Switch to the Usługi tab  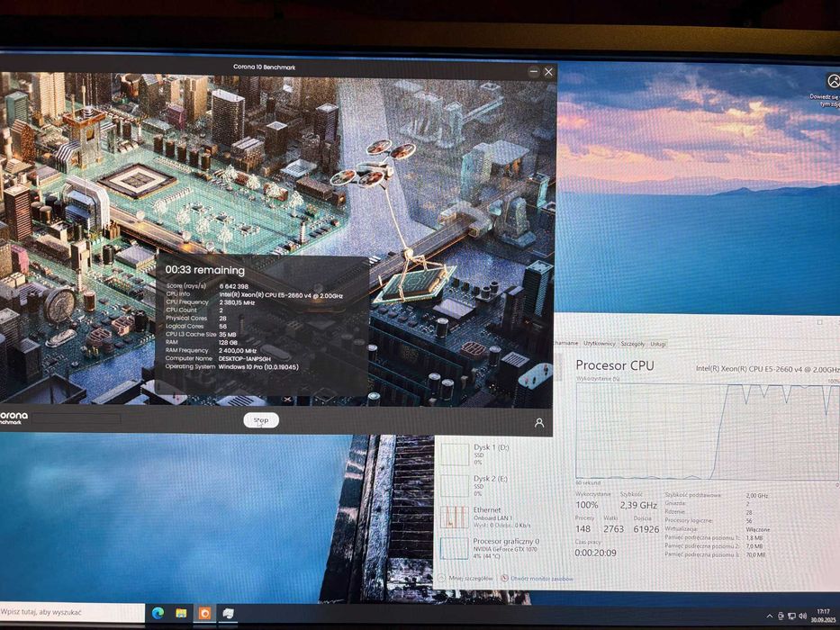pyautogui.click(x=658, y=344)
